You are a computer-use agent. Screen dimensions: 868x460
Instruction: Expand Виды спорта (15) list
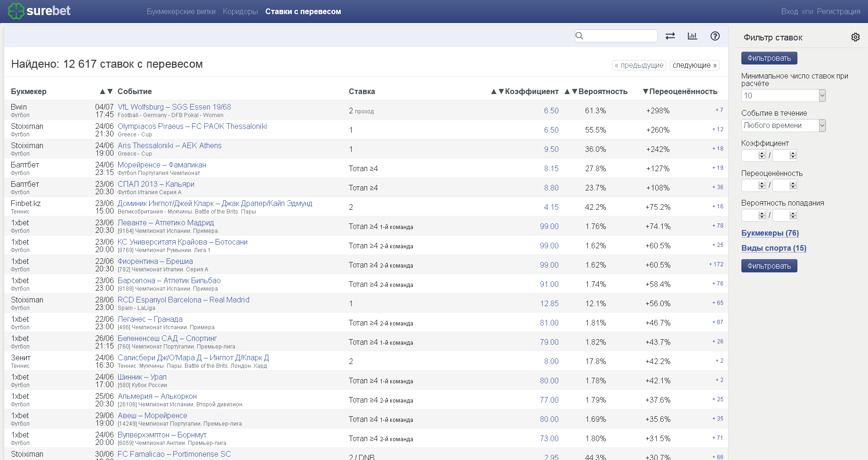[x=774, y=248]
